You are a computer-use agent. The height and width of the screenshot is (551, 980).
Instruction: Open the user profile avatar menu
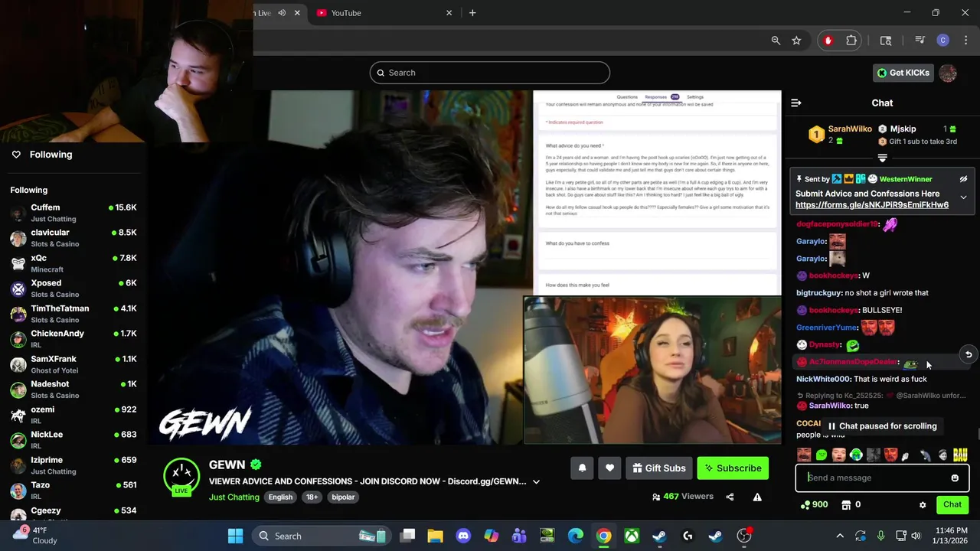(948, 73)
